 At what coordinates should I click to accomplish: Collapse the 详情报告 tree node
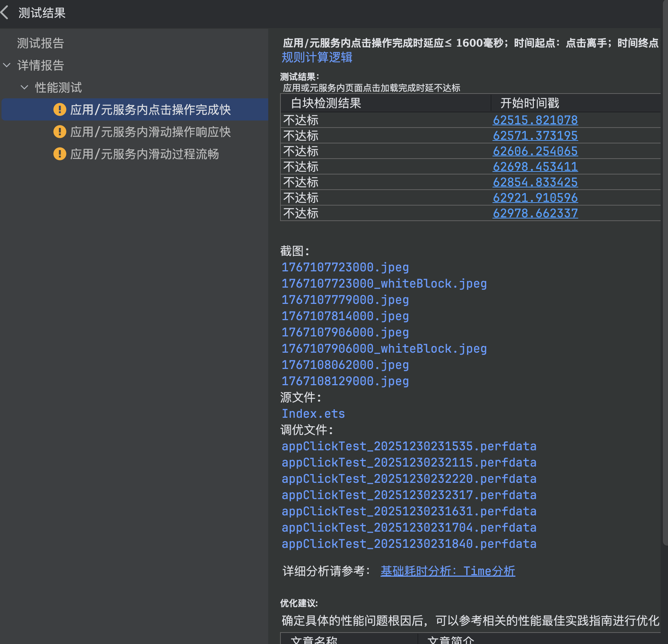pyautogui.click(x=7, y=65)
